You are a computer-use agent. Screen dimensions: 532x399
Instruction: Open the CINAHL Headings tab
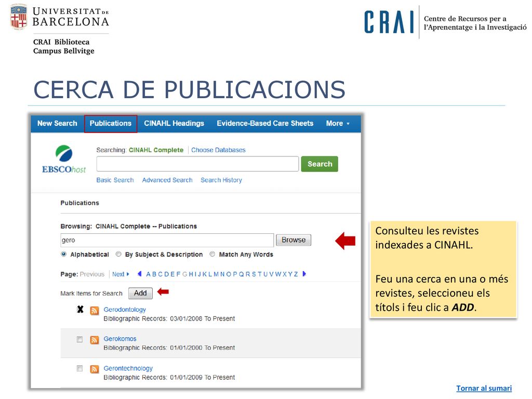tap(174, 124)
